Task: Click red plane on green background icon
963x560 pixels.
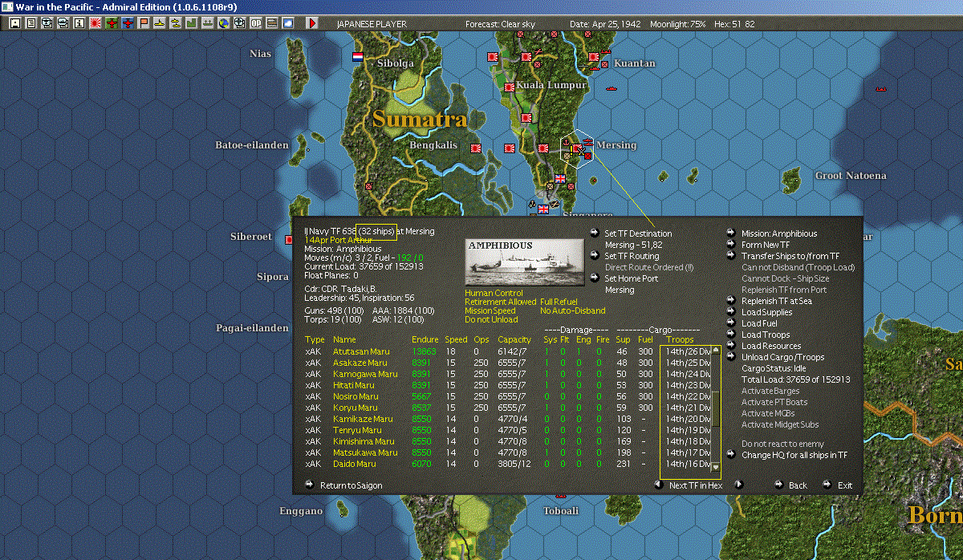Action: pyautogui.click(x=111, y=23)
